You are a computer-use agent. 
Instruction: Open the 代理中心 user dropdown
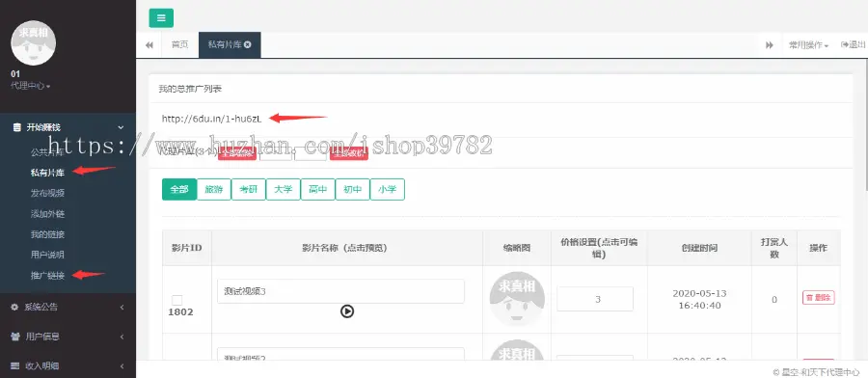[31, 86]
